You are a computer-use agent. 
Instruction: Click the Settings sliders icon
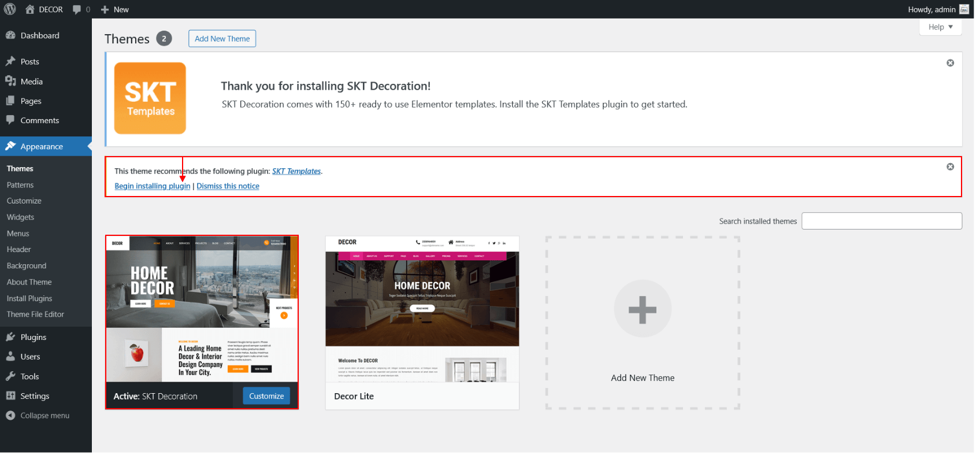pos(10,396)
